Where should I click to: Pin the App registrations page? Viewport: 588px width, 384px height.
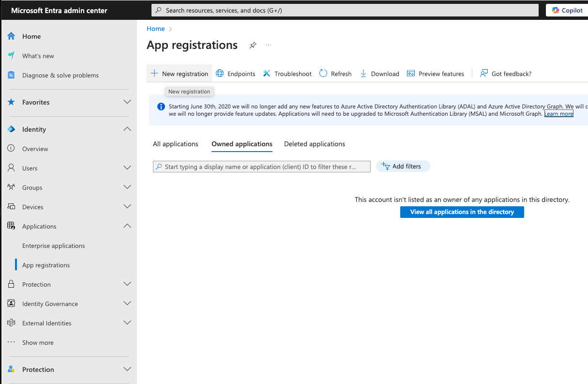(x=253, y=45)
